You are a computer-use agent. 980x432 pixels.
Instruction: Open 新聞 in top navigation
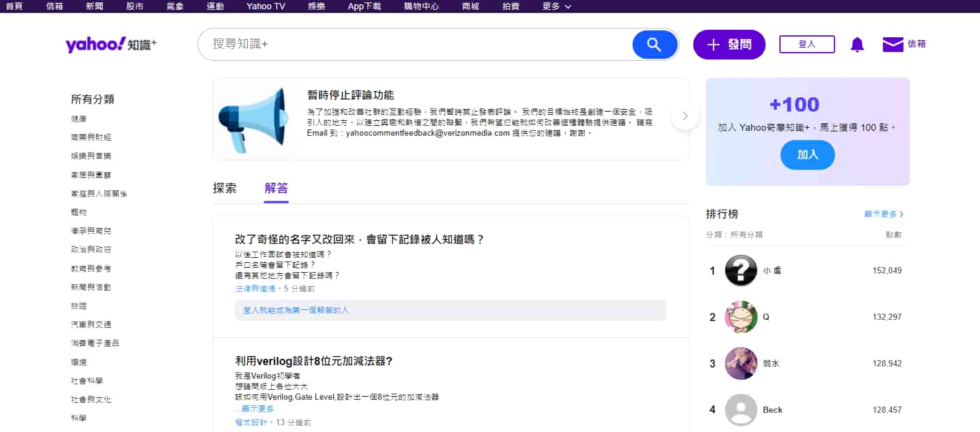click(x=95, y=6)
